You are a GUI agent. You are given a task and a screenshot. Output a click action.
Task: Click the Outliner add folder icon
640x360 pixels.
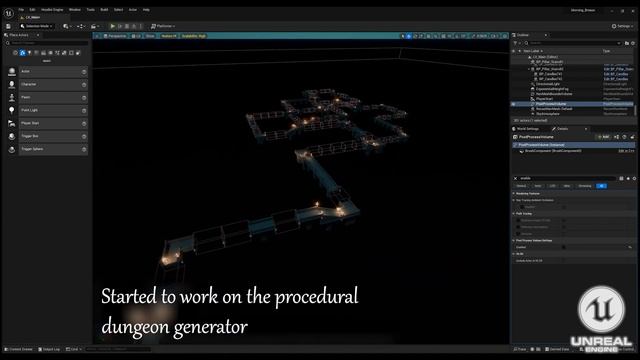point(627,43)
